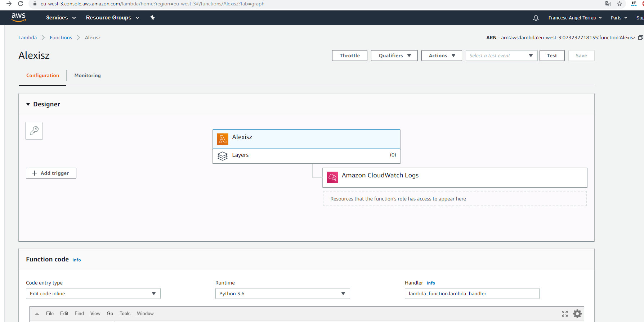Screen dimensions: 644x322
Task: Open the editor Find menu
Action: click(x=79, y=314)
